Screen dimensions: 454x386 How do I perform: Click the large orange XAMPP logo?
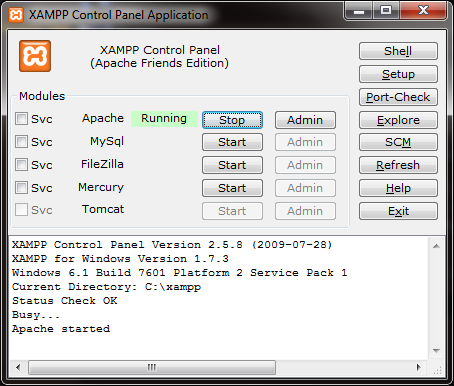(x=35, y=56)
